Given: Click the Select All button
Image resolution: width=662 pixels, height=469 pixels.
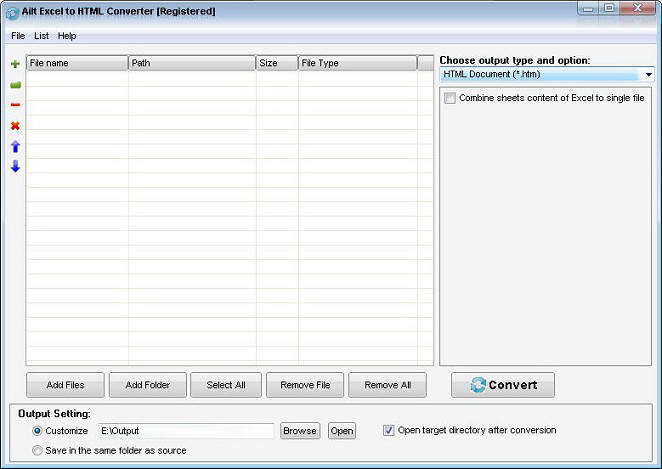Looking at the screenshot, I should coord(226,385).
